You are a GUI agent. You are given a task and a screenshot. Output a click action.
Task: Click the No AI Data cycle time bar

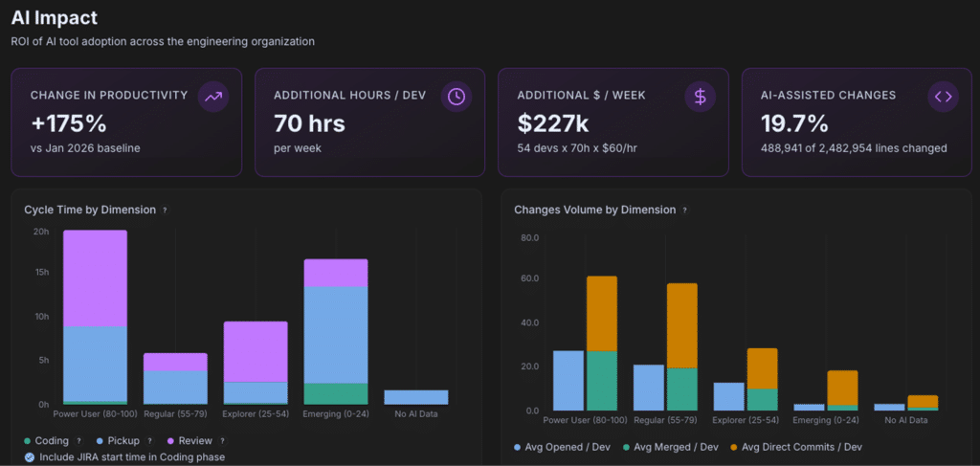tap(416, 397)
